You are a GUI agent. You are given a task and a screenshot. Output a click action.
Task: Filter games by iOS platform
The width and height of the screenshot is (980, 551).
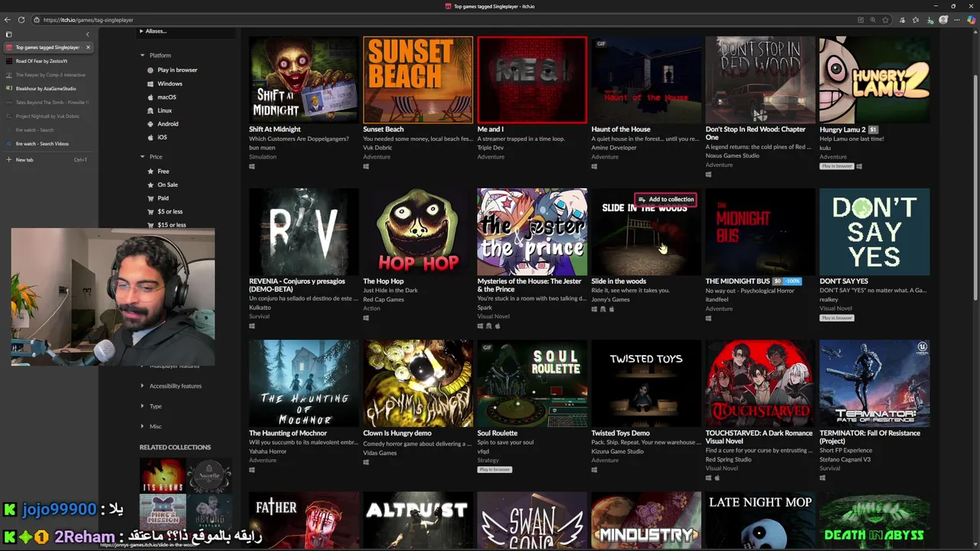157,138
